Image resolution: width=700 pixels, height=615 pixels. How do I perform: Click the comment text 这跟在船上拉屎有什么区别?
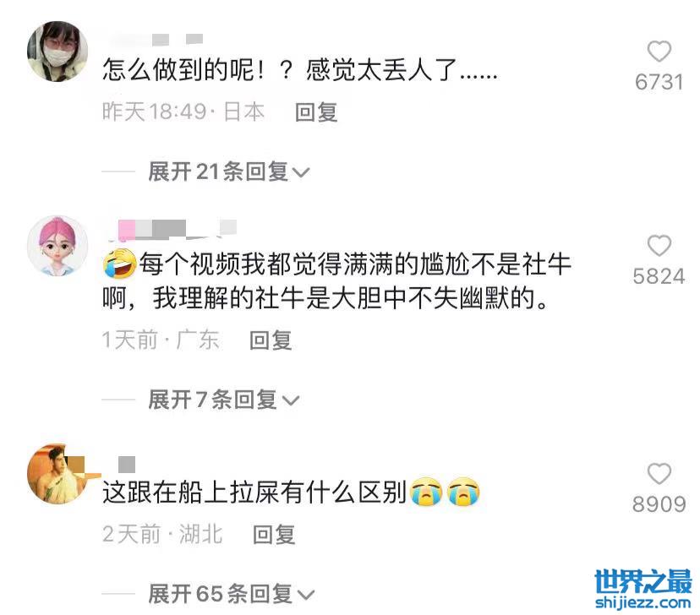[254, 493]
